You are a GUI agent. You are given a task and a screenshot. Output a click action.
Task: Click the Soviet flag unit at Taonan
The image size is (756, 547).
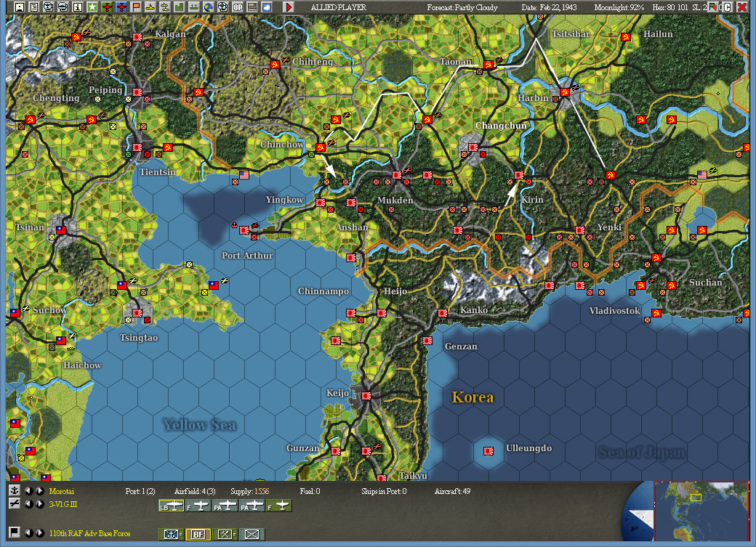click(488, 65)
